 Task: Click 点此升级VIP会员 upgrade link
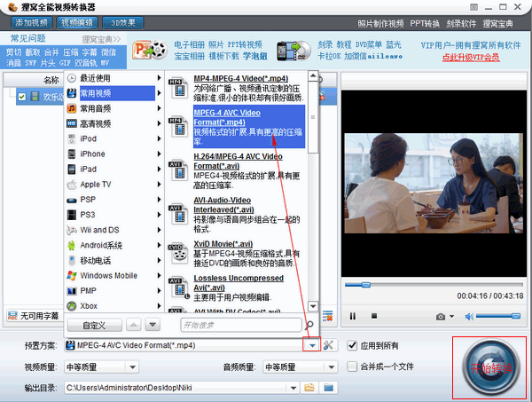(x=471, y=58)
